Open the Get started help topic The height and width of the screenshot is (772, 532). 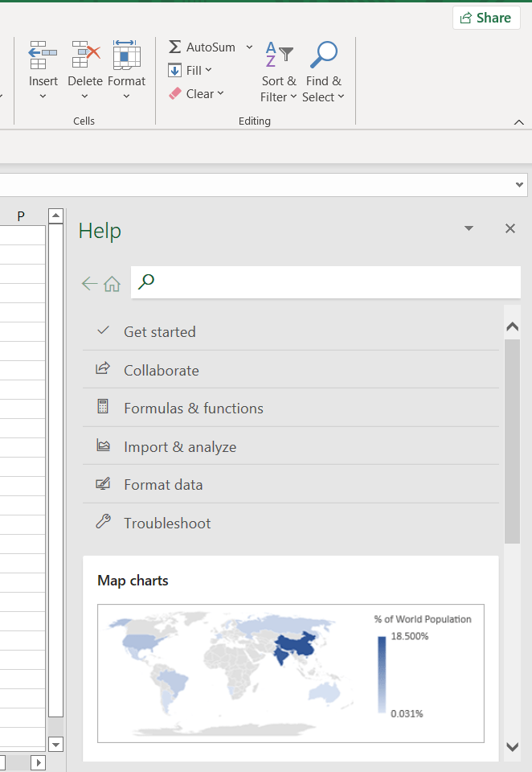point(159,331)
